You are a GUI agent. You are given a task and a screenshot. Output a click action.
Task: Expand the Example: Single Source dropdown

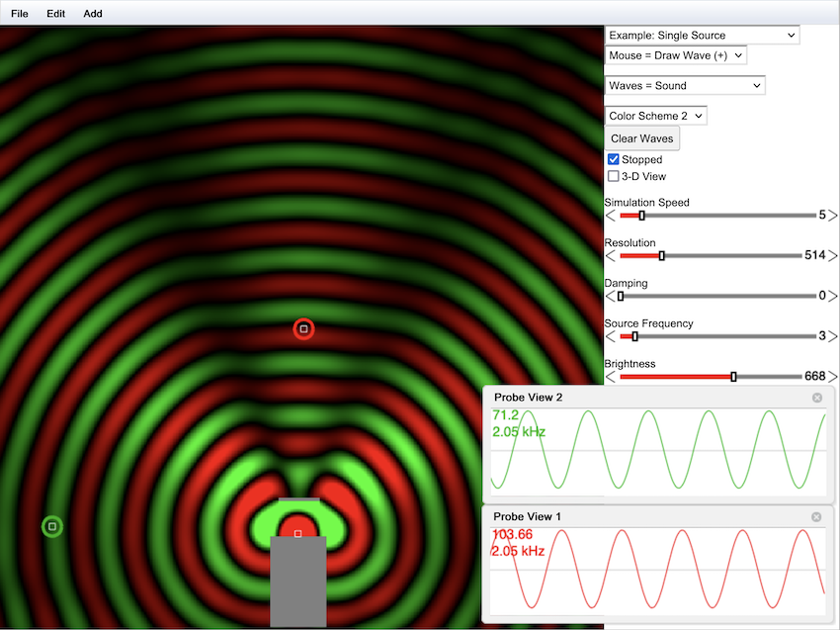(702, 36)
